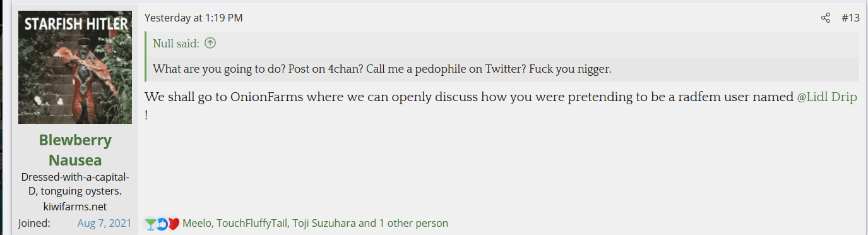This screenshot has height=235, width=868.
Task: Click TouchFluffyTail in the reactions list
Action: click(252, 223)
